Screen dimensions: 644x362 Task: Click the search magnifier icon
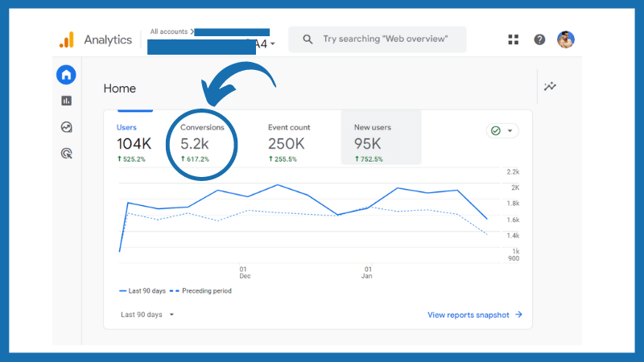click(x=308, y=39)
